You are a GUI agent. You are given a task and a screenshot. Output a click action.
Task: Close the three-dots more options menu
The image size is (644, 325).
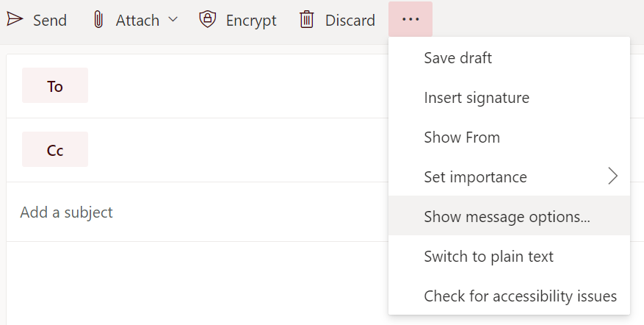410,19
